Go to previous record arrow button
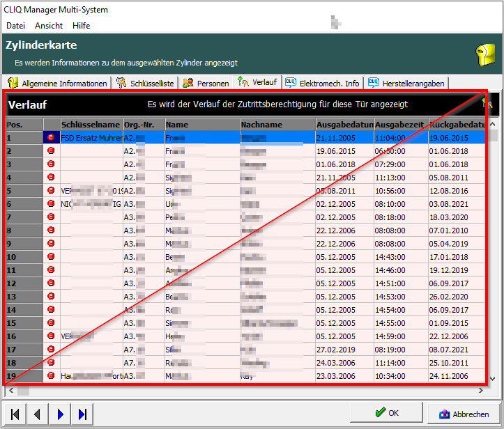The height and width of the screenshot is (429, 504). coord(37,414)
